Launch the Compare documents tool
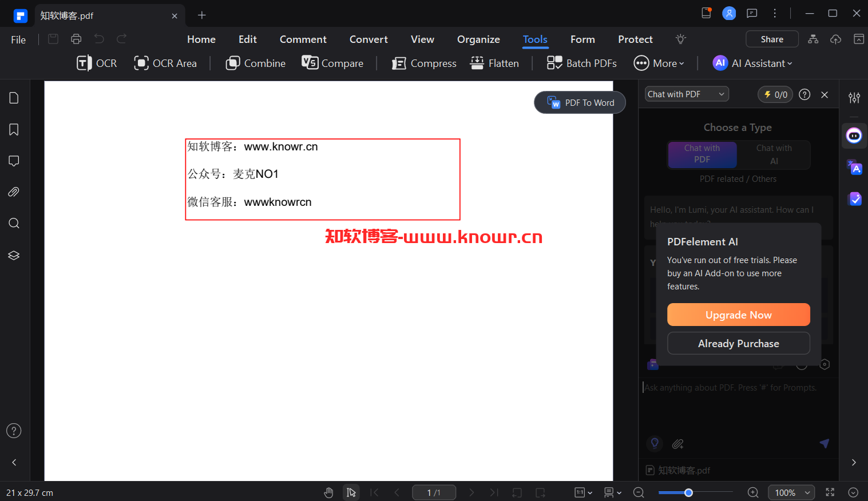Screen dimensions: 868x501 tap(332, 63)
